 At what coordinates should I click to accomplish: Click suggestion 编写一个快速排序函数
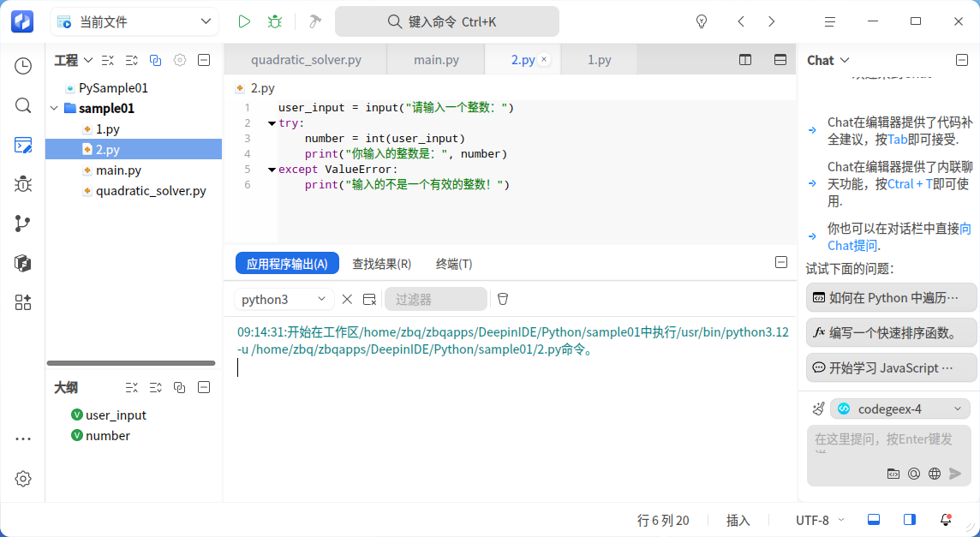[x=891, y=332]
